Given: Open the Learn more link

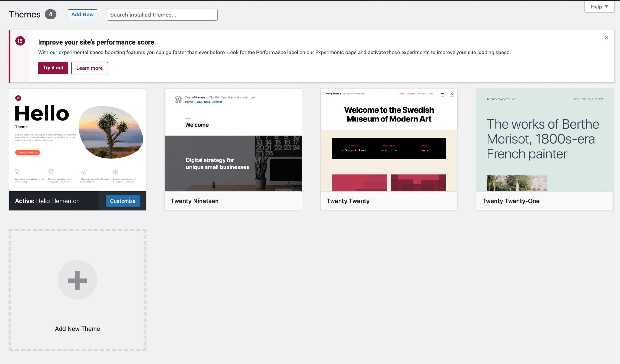Looking at the screenshot, I should pos(90,68).
